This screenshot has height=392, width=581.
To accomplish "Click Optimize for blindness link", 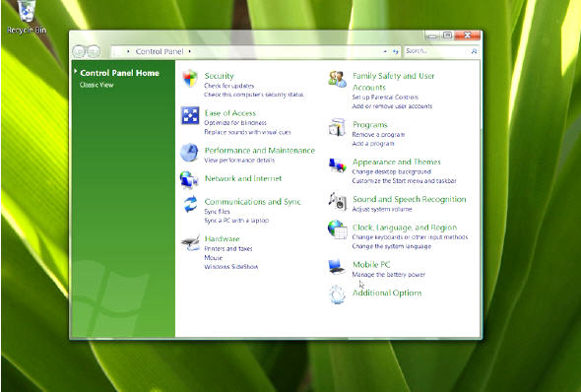I will pos(235,123).
